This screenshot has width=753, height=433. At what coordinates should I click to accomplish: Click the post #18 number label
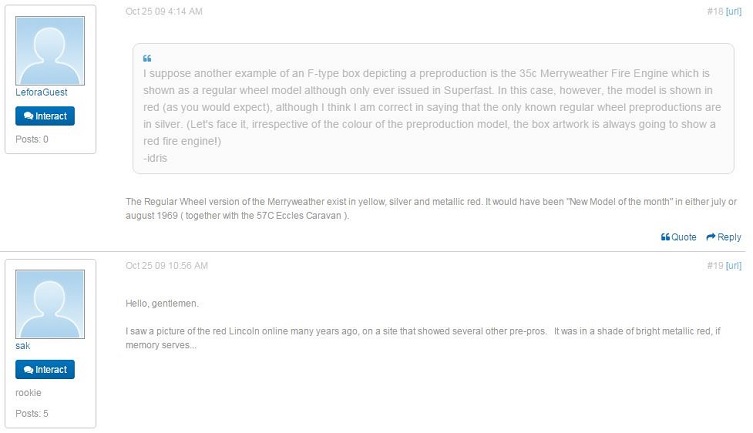tap(715, 12)
